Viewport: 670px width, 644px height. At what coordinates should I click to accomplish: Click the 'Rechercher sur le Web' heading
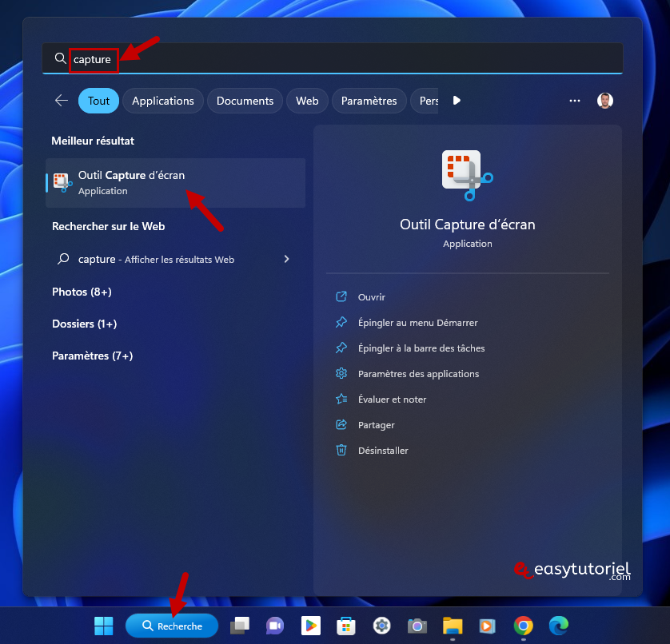[109, 226]
